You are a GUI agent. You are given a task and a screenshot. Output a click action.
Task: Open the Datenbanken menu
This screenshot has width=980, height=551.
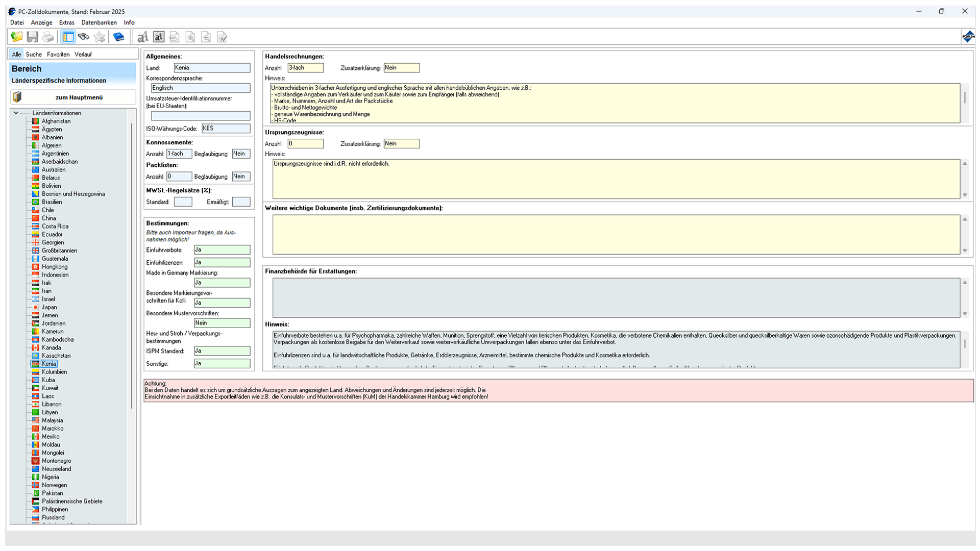coord(99,22)
